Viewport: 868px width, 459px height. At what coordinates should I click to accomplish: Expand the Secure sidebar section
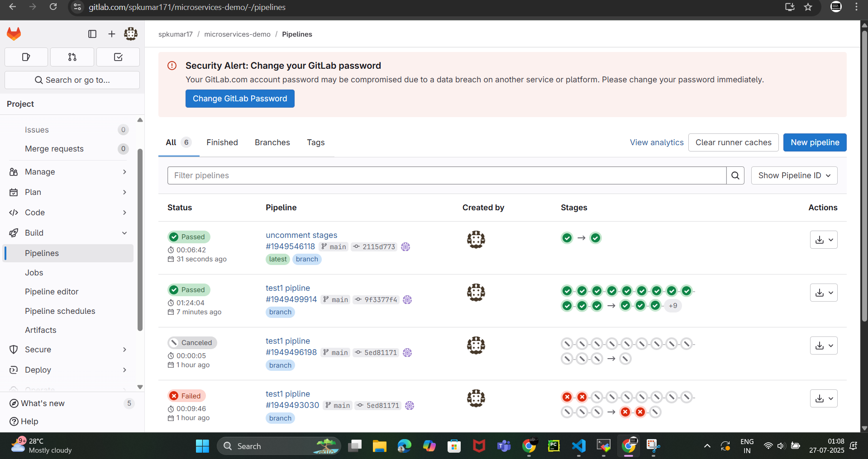click(68, 350)
